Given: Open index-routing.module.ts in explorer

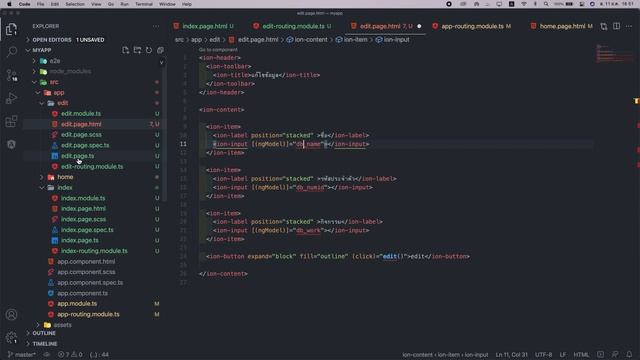Looking at the screenshot, I should point(94,251).
